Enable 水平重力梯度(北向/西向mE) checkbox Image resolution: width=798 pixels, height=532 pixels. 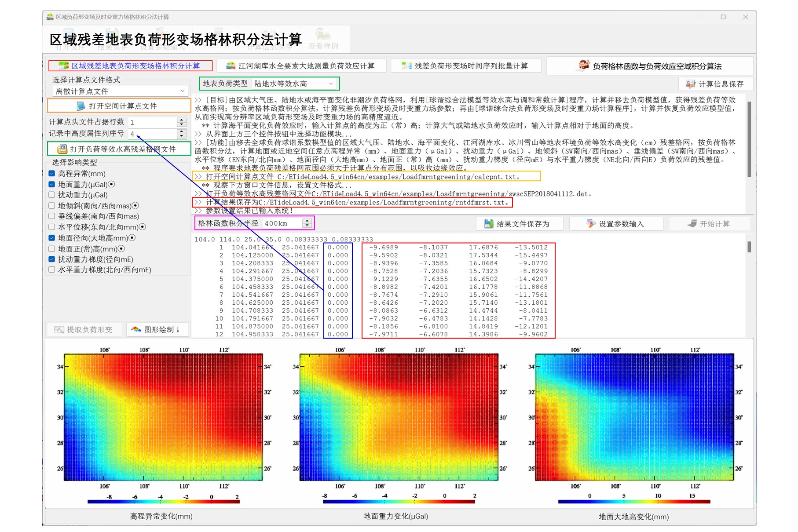click(x=52, y=270)
